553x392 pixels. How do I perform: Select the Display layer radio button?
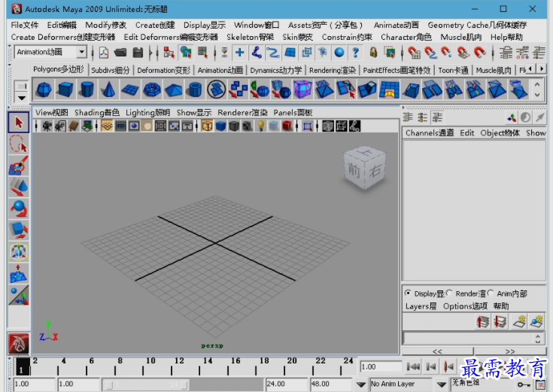[x=408, y=293]
